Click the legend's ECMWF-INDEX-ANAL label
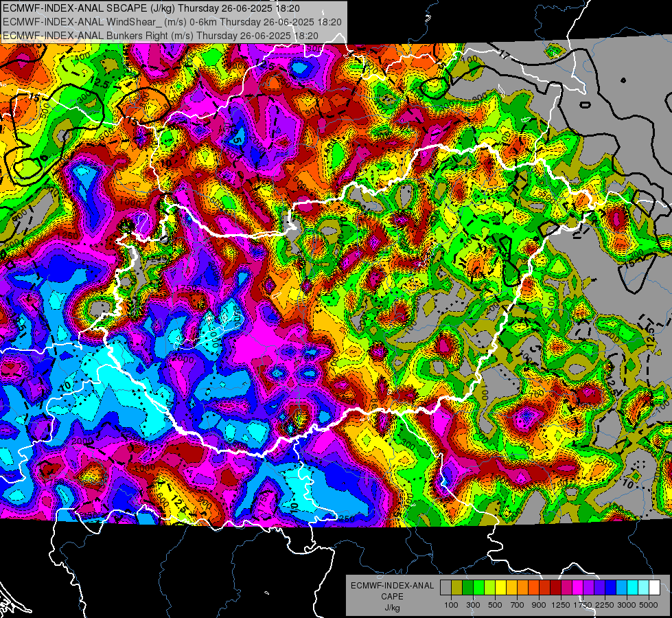This screenshot has width=672, height=618. click(393, 586)
